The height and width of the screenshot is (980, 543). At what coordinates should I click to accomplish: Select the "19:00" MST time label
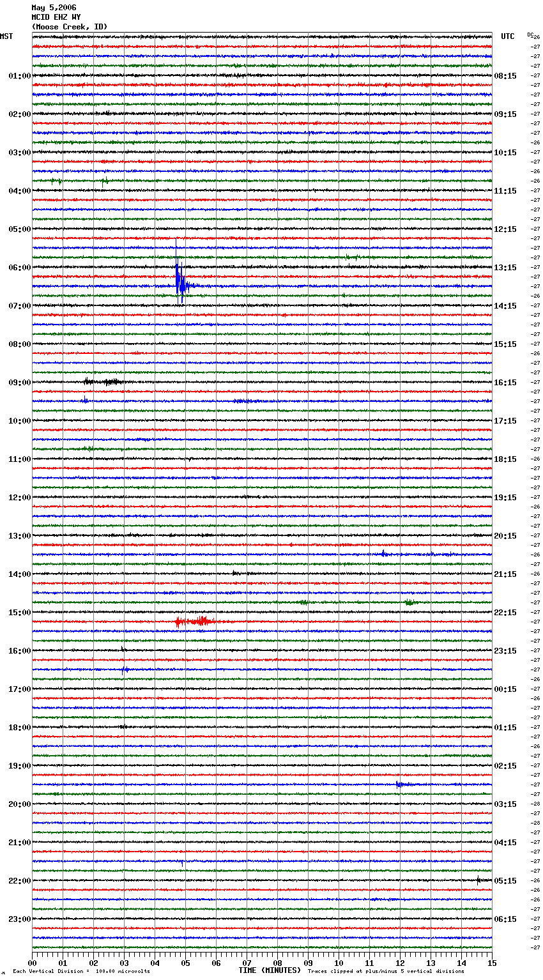click(20, 766)
